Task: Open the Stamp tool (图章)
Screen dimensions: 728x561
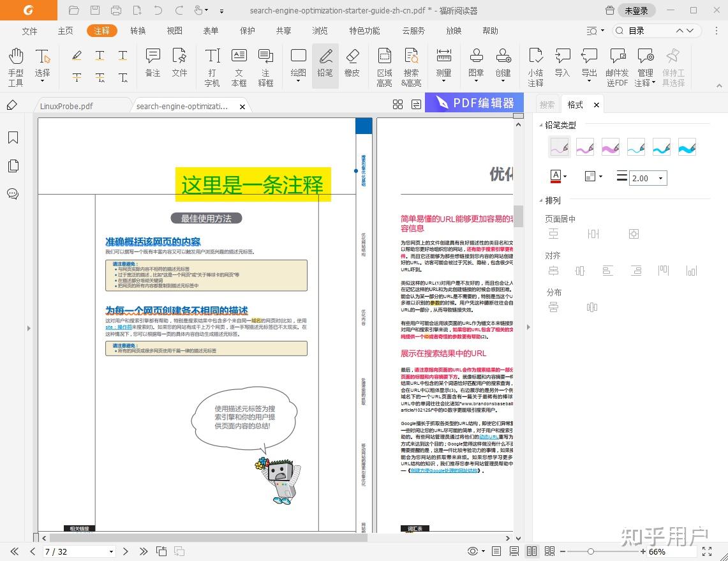Action: (x=477, y=65)
